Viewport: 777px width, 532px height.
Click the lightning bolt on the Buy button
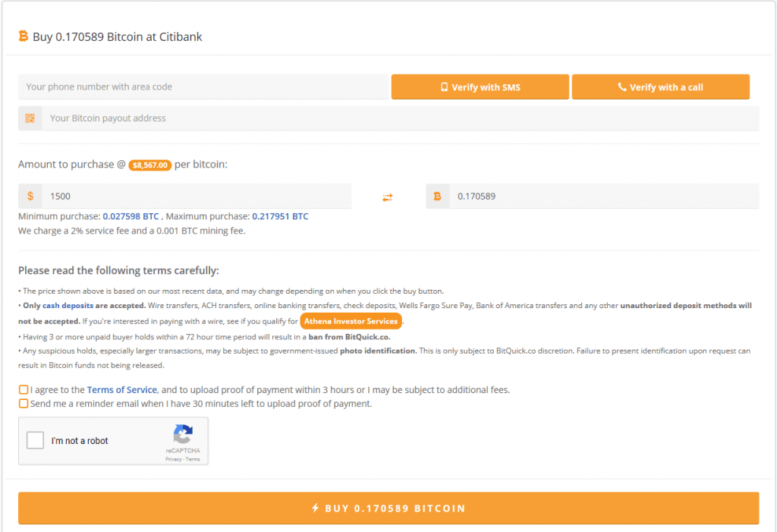(x=316, y=508)
